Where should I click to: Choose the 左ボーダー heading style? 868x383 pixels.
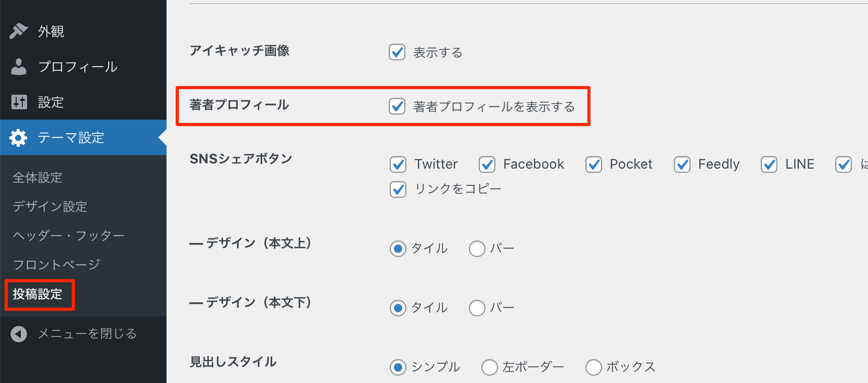[490, 367]
